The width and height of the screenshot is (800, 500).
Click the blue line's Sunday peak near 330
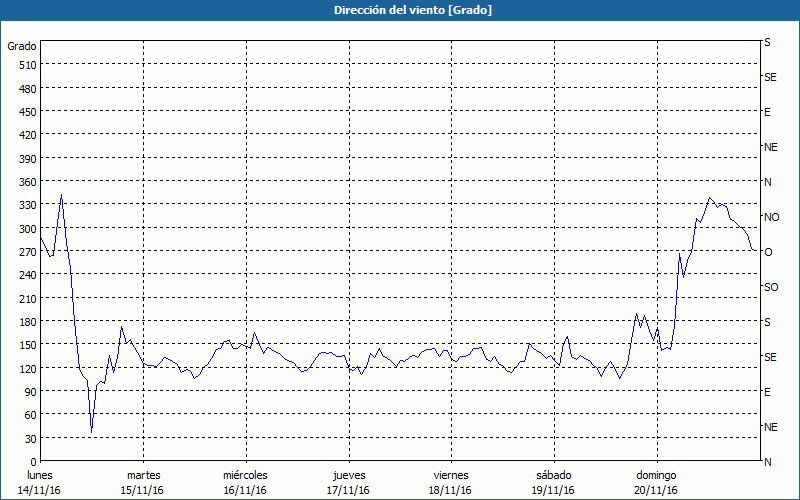710,198
